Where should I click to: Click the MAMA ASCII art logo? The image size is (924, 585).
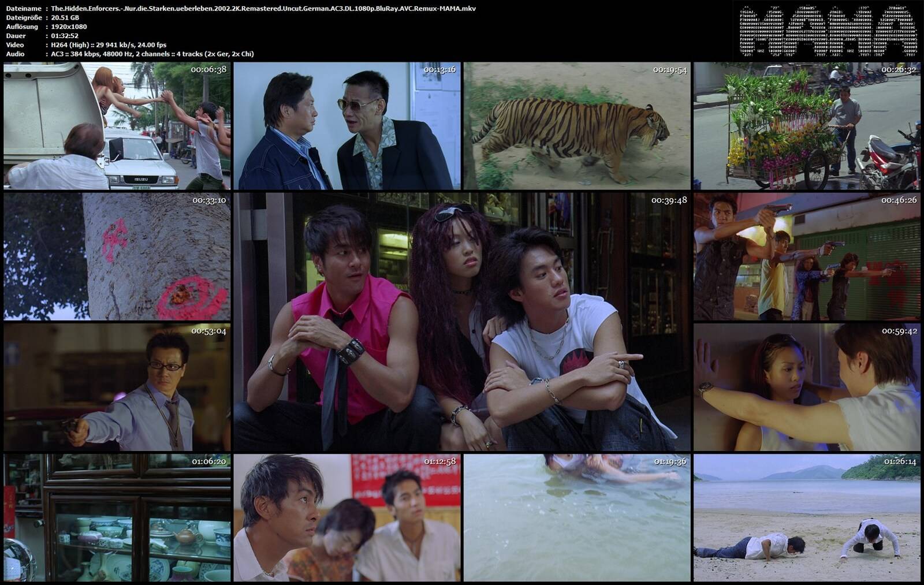point(828,32)
